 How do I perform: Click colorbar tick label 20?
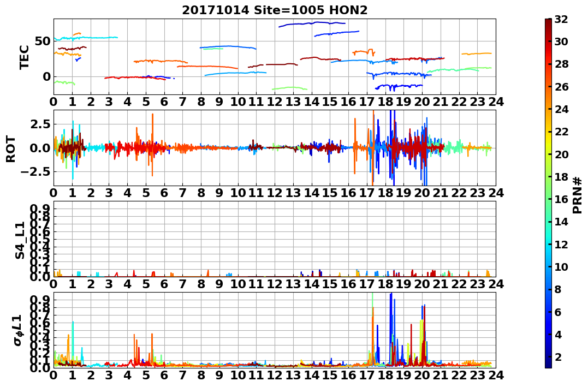pos(561,154)
